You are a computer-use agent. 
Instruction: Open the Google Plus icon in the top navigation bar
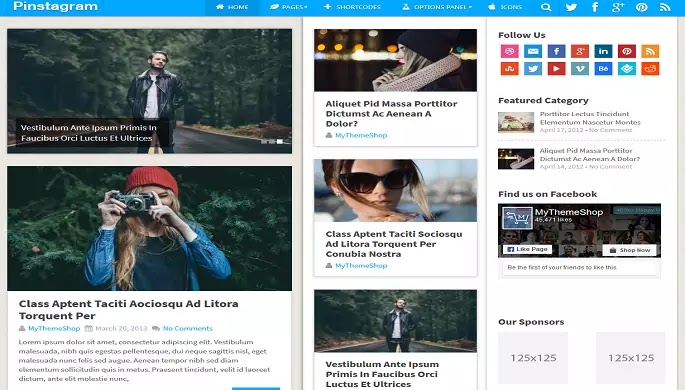tap(618, 7)
